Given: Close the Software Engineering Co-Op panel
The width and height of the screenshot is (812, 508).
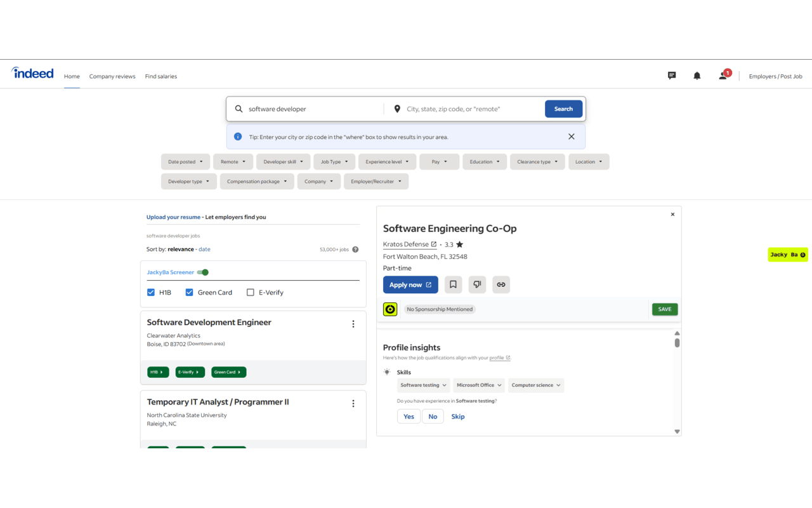Looking at the screenshot, I should (672, 215).
